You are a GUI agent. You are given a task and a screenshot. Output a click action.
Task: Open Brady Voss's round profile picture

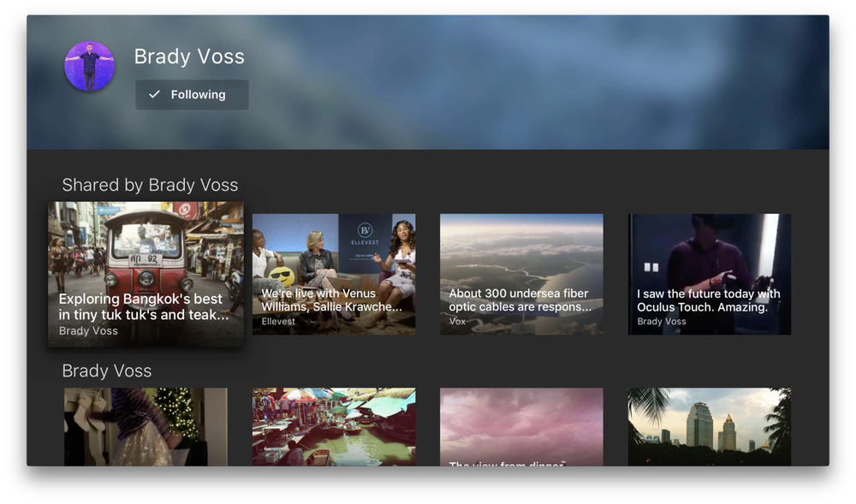pyautogui.click(x=90, y=67)
